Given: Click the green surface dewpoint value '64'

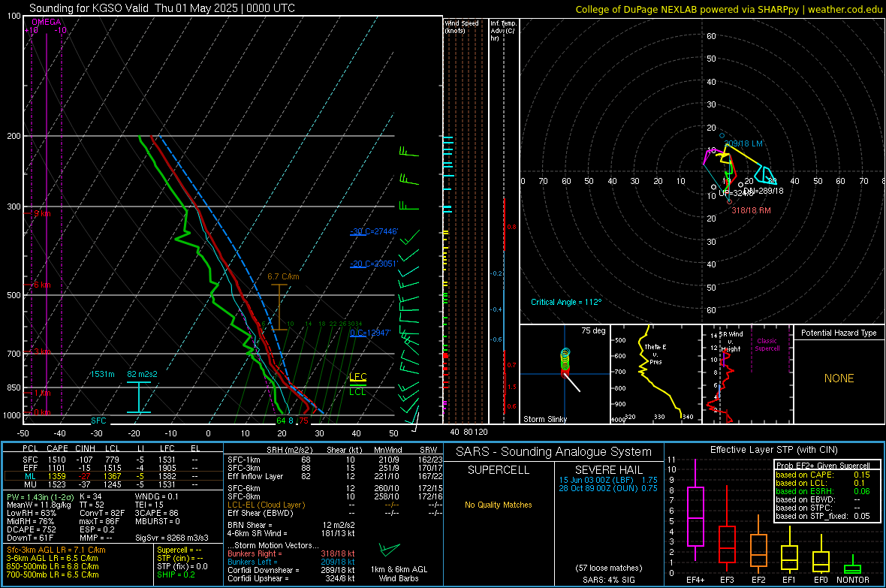Looking at the screenshot, I should click(x=281, y=421).
